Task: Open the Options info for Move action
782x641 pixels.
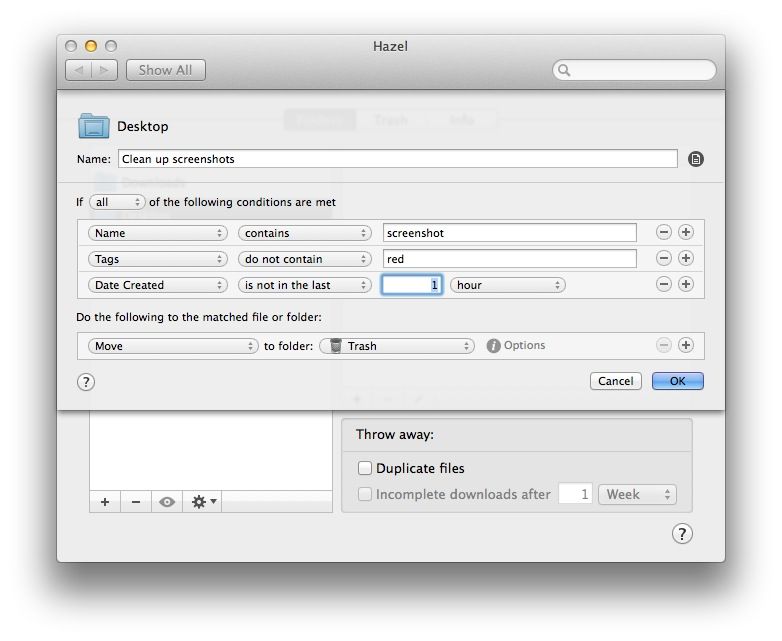Action: (x=516, y=345)
